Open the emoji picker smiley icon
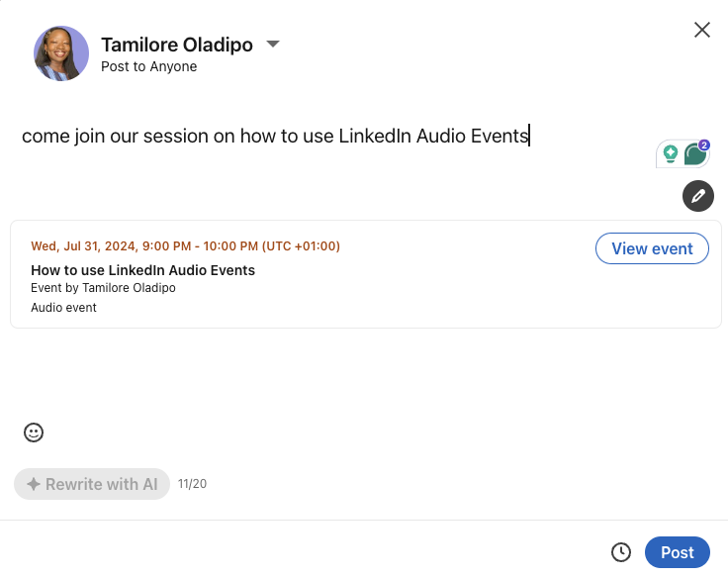728x578 pixels. tap(34, 433)
